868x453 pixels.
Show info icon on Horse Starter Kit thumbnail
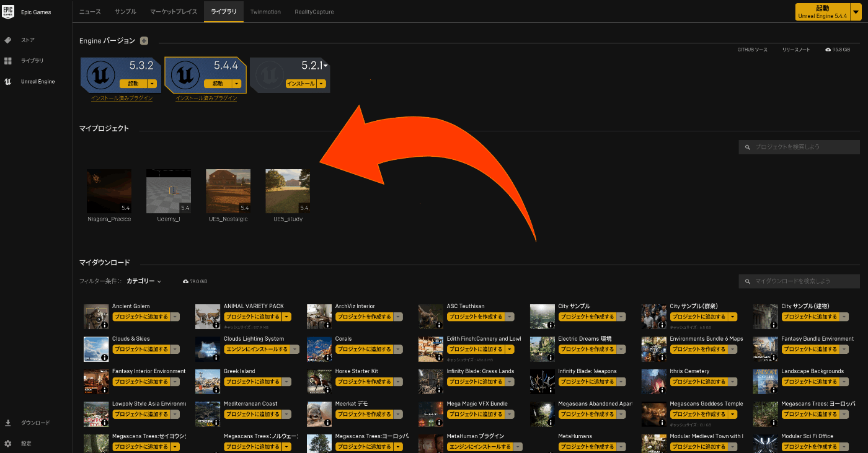click(328, 390)
